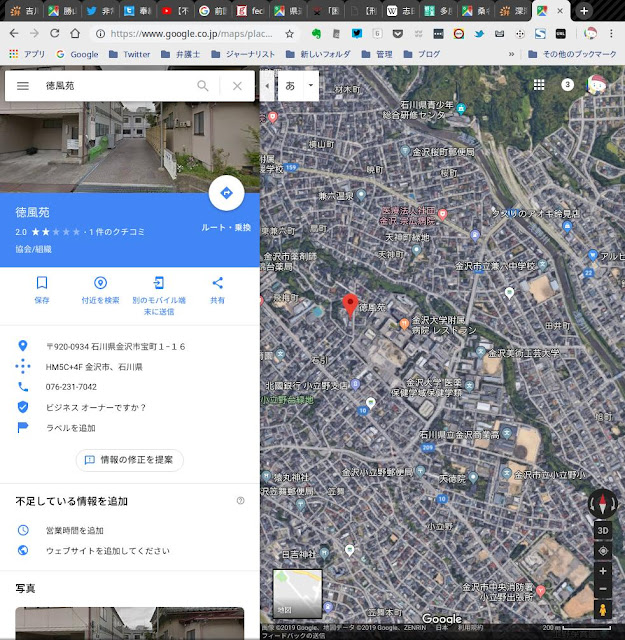The height and width of the screenshot is (640, 625).
Task: Switch to the Wikipedia tab
Action: coord(401,11)
